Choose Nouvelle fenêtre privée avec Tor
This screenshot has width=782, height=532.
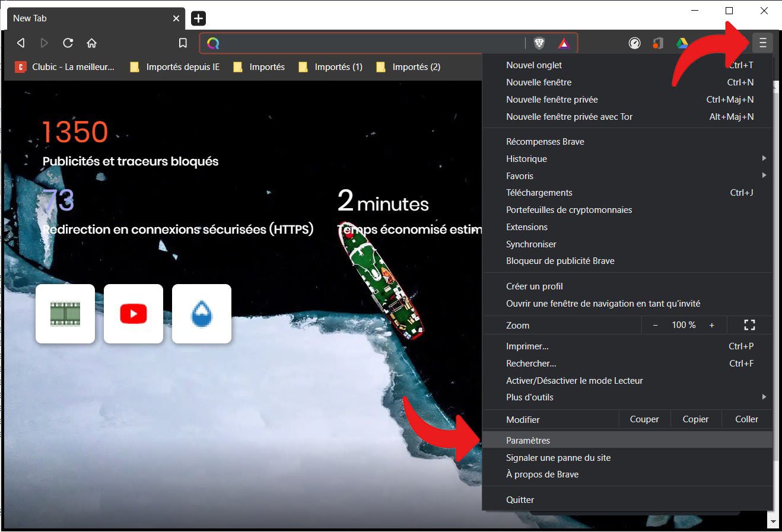click(x=569, y=117)
